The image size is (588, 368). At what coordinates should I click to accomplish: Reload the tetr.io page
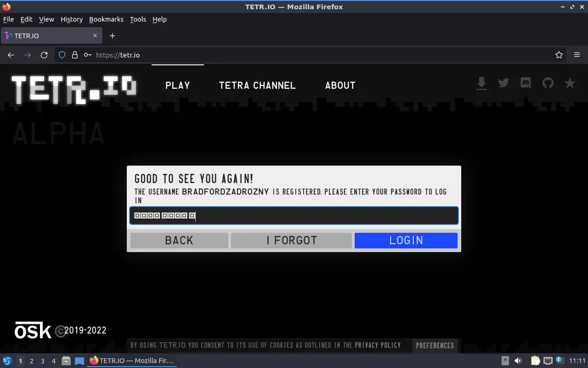(44, 55)
